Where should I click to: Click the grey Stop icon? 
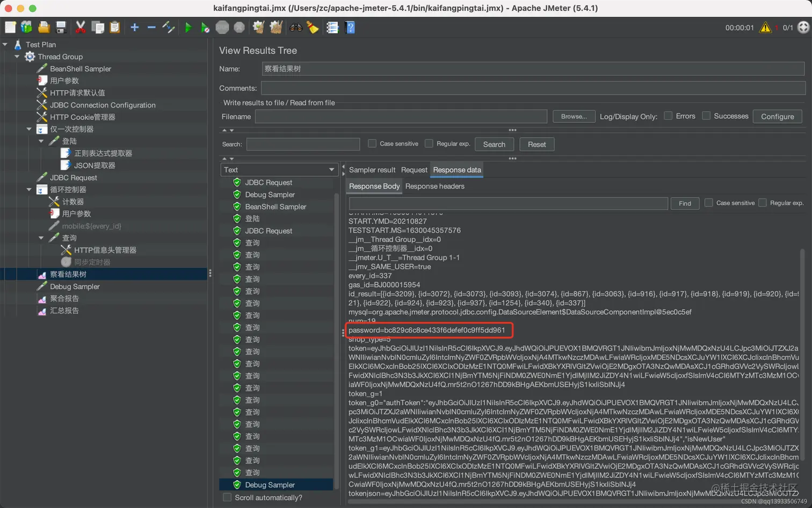[222, 27]
